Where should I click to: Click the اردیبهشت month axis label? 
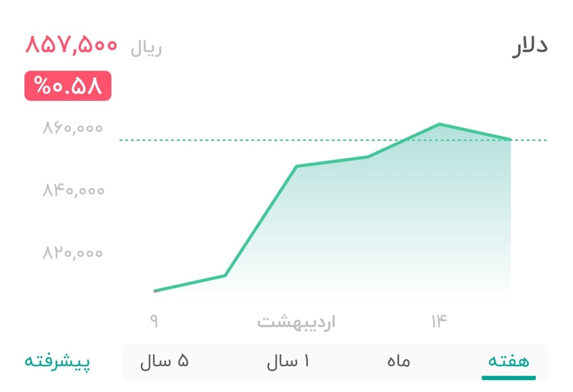click(296, 322)
